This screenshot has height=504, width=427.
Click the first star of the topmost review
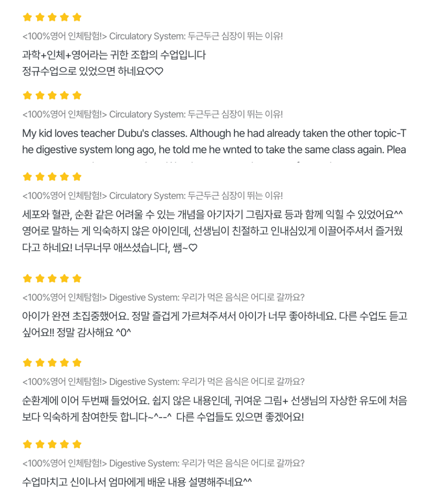pos(27,17)
